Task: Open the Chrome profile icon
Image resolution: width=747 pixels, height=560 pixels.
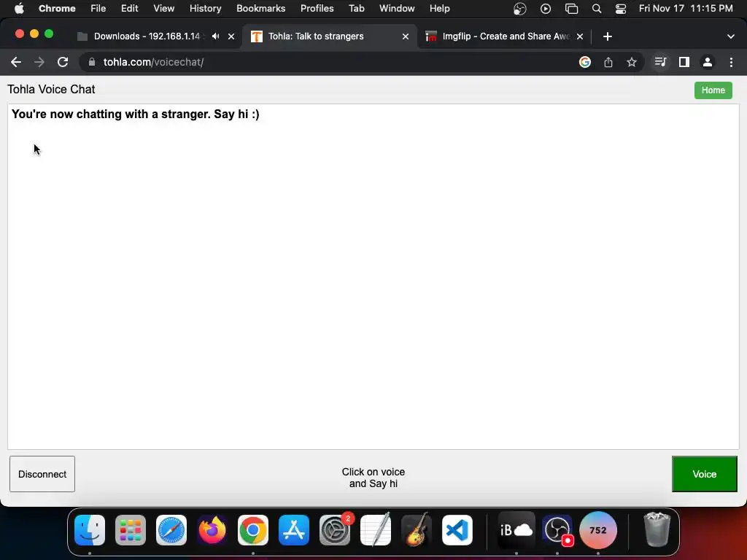Action: (708, 62)
